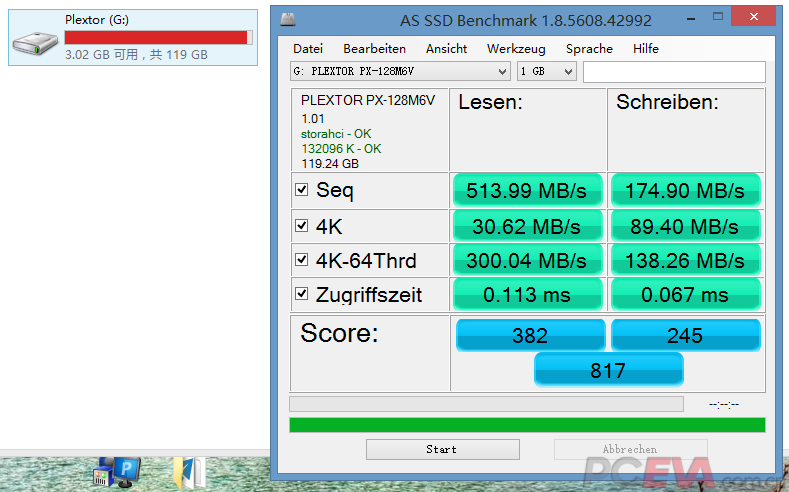Click the '119.24 GB' capacity text
Viewport: 789px width, 492px height.
330,164
